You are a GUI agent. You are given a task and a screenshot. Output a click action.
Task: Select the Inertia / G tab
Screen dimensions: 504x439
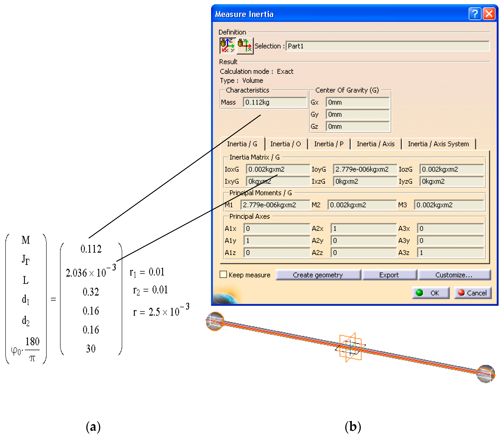[x=242, y=144]
